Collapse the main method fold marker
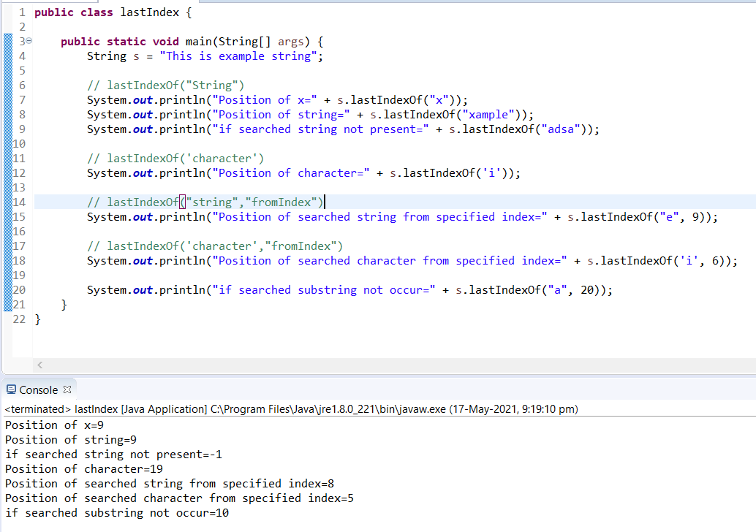The height and width of the screenshot is (532, 756). (29, 41)
